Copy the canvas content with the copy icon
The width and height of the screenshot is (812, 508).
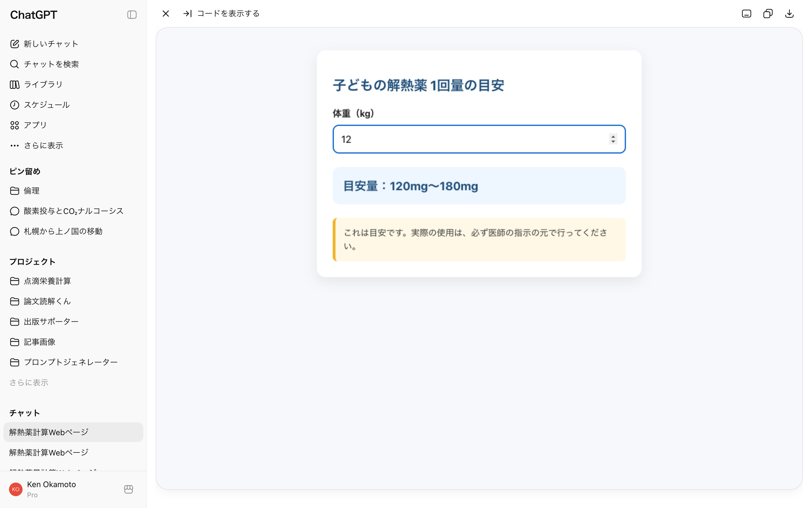[768, 14]
